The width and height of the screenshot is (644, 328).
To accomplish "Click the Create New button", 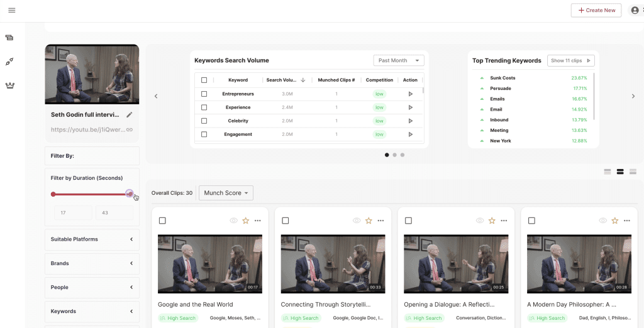I will [597, 10].
